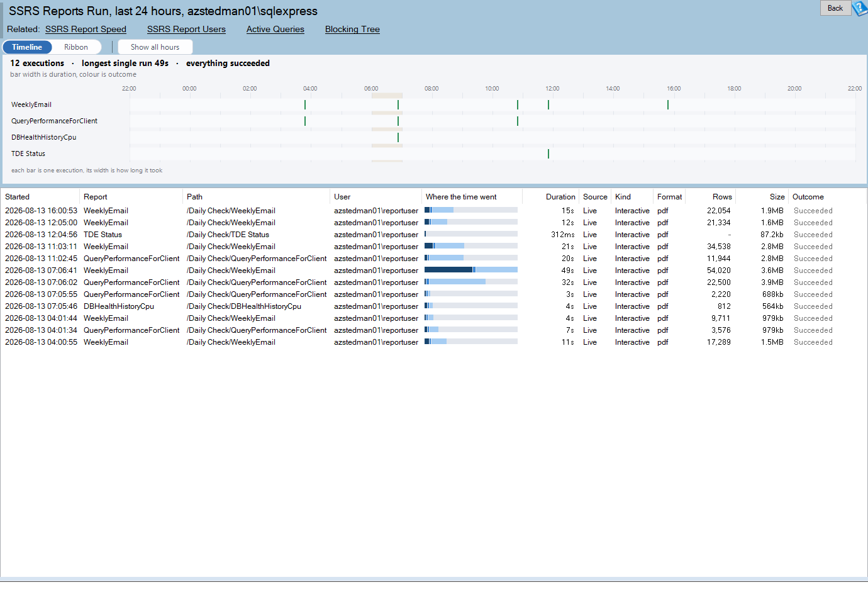This screenshot has width=868, height=614.
Task: Click the time bar of the 312ms row
Action: [x=471, y=234]
